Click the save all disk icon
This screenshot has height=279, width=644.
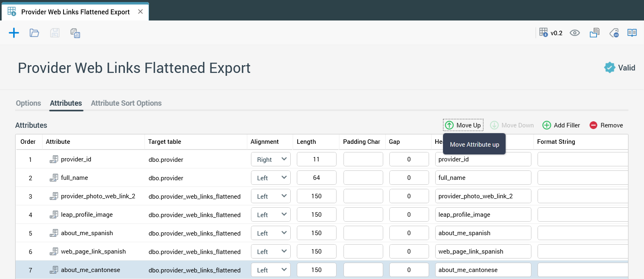75,33
